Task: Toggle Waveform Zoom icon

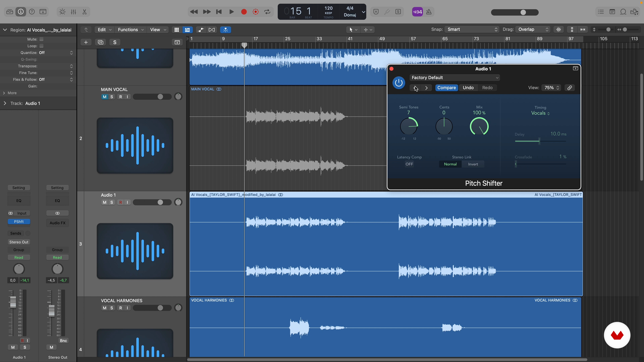Action: [559, 29]
